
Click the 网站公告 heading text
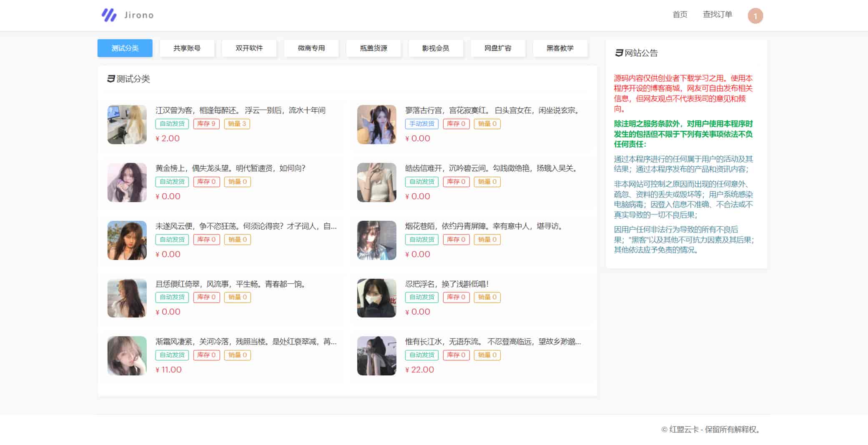pyautogui.click(x=641, y=53)
